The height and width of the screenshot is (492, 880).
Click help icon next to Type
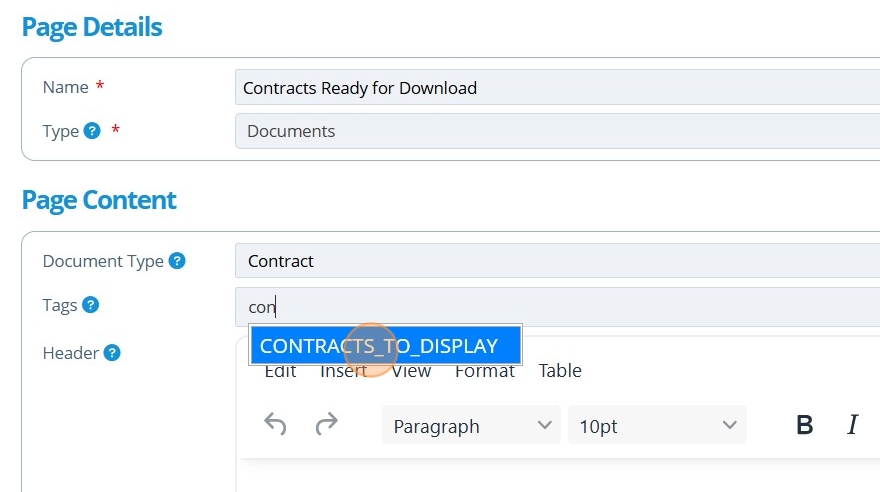[x=92, y=131]
